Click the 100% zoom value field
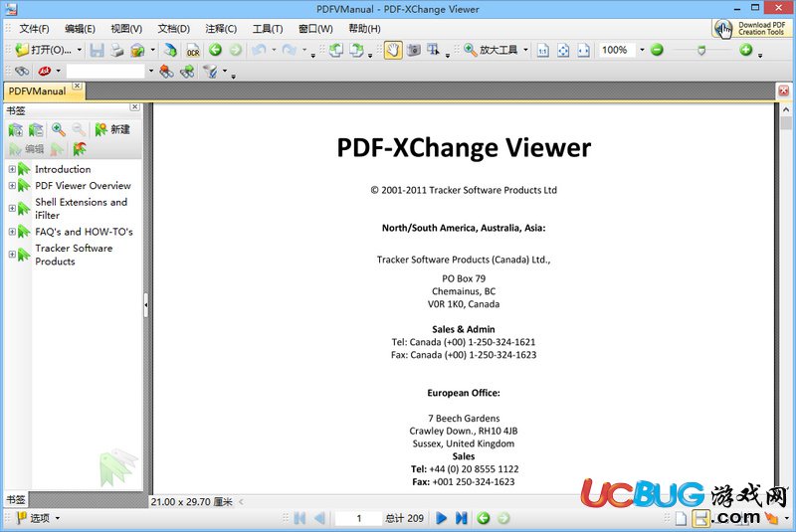This screenshot has height=532, width=796. pos(617,50)
